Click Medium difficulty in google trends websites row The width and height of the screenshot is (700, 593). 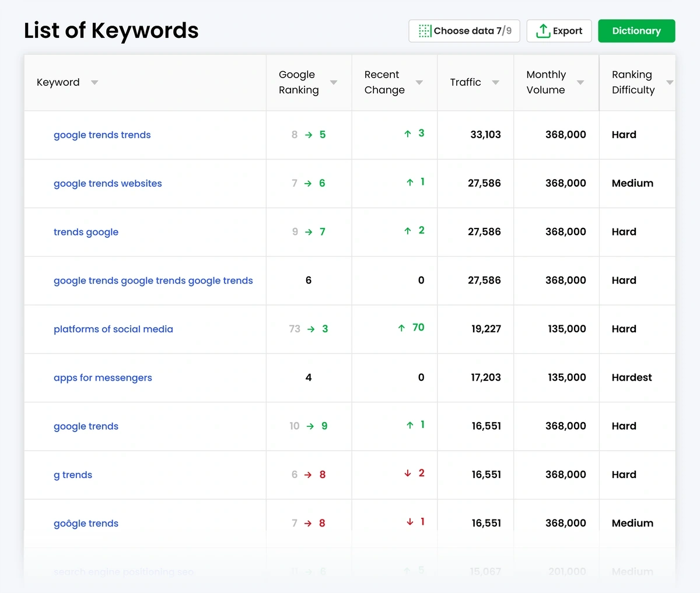point(632,183)
